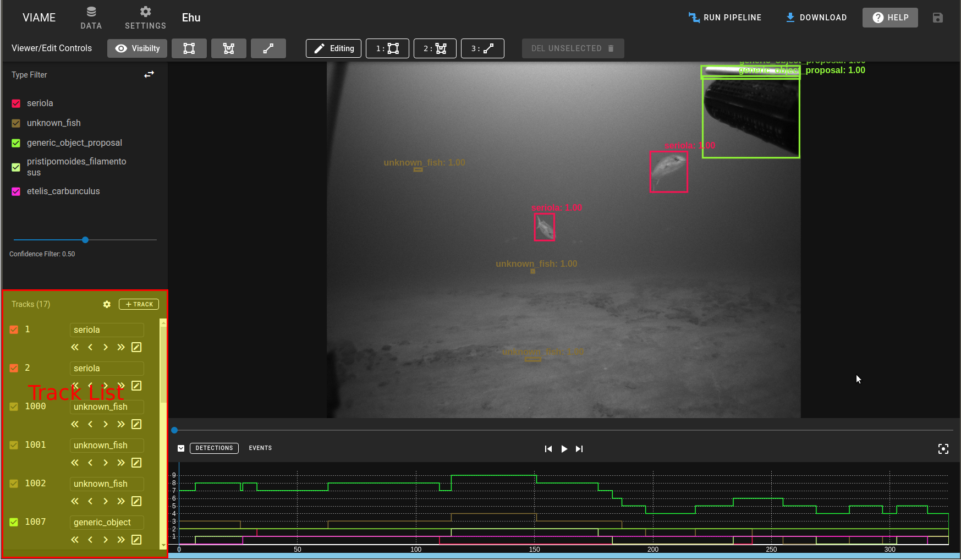961x560 pixels.
Task: Toggle polygon visibility icon button
Action: coord(229,48)
